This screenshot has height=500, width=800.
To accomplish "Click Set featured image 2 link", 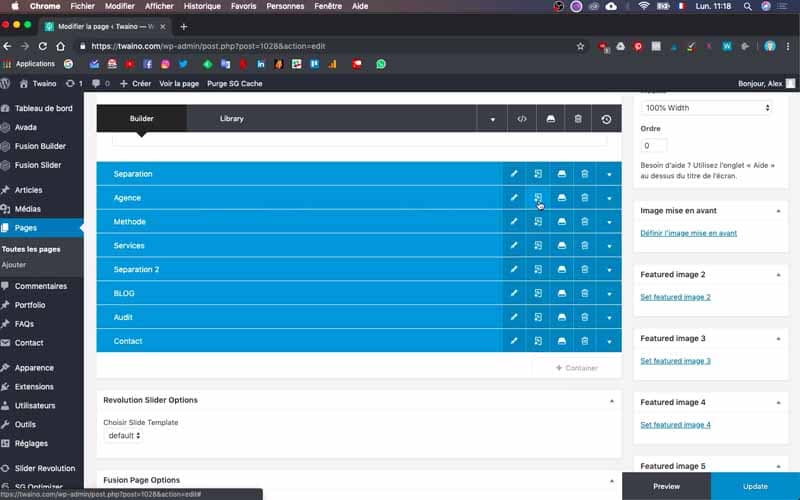I will (675, 297).
